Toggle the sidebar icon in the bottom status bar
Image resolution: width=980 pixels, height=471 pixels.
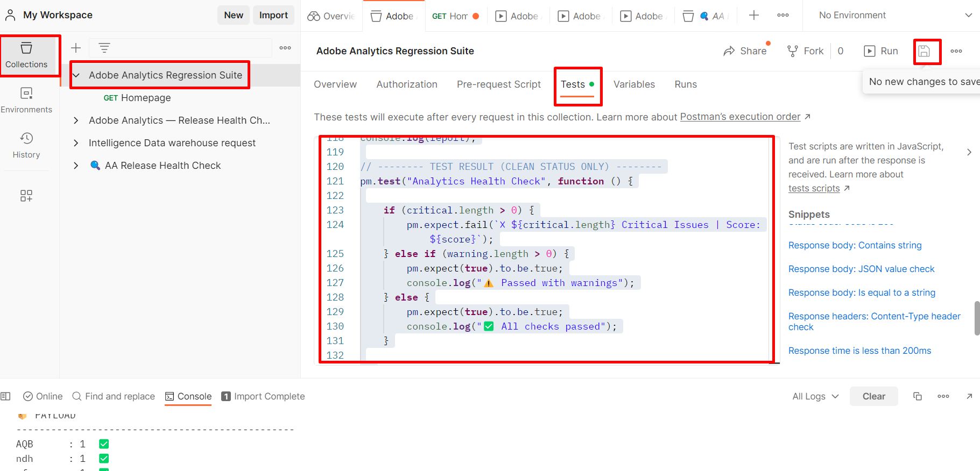[6, 396]
